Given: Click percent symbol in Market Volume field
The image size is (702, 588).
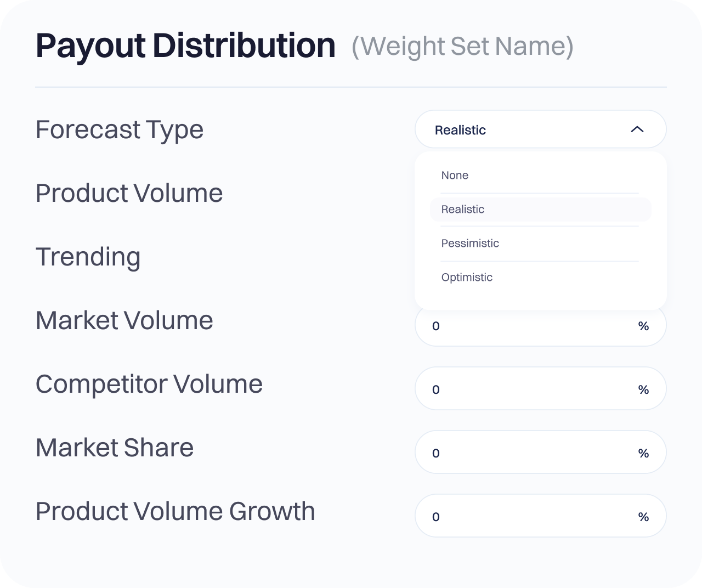Looking at the screenshot, I should (x=643, y=326).
